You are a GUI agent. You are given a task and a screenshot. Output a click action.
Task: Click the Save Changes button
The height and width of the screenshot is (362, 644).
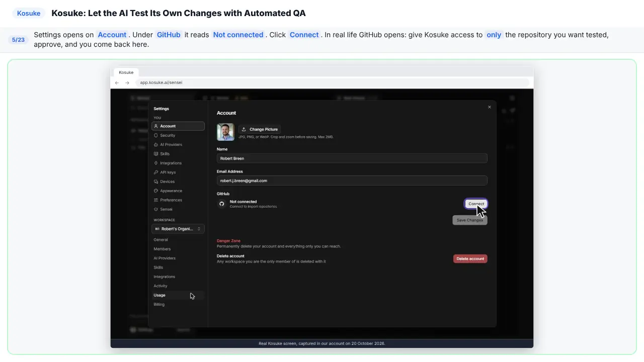point(470,220)
